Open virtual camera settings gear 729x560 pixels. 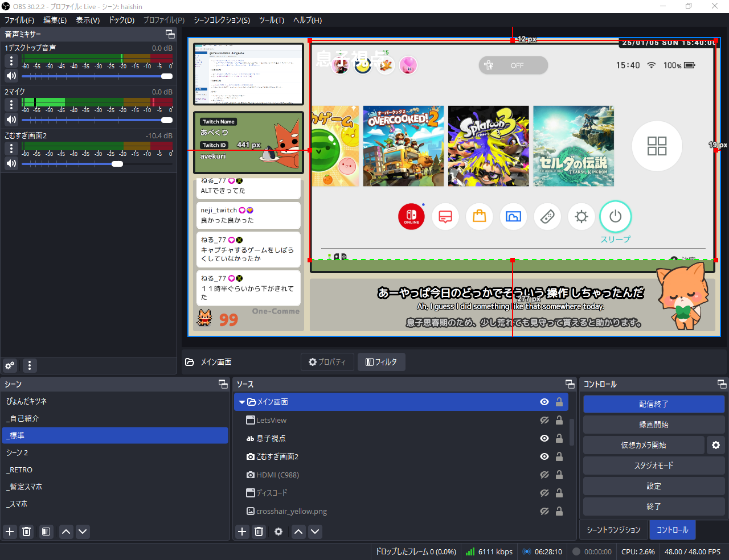point(715,445)
